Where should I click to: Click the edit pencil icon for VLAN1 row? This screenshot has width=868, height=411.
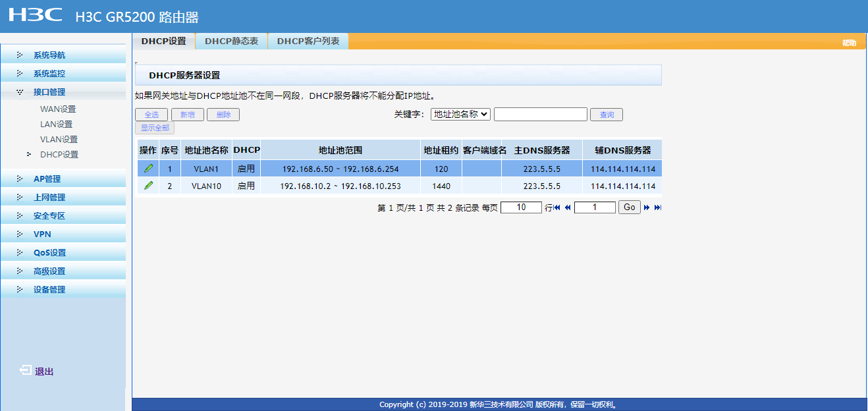click(x=148, y=169)
